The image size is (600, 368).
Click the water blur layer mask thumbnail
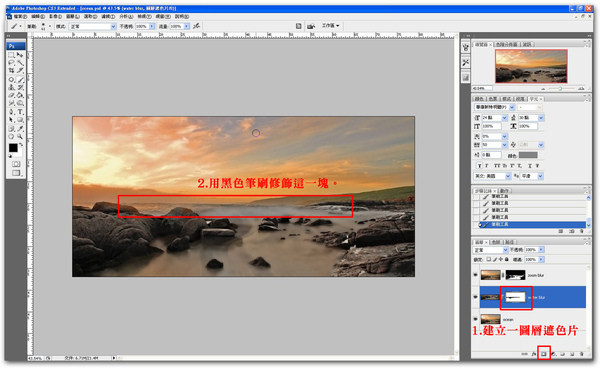coord(515,297)
